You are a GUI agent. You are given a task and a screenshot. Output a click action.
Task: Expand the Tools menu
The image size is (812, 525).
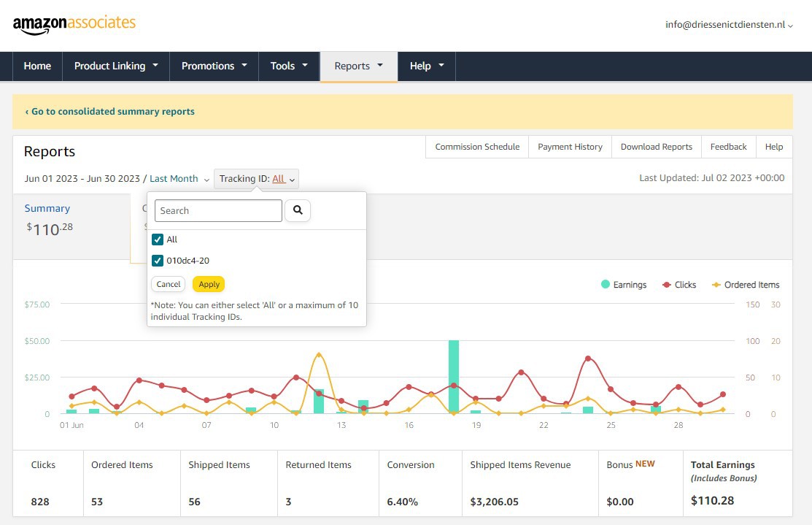(x=289, y=66)
